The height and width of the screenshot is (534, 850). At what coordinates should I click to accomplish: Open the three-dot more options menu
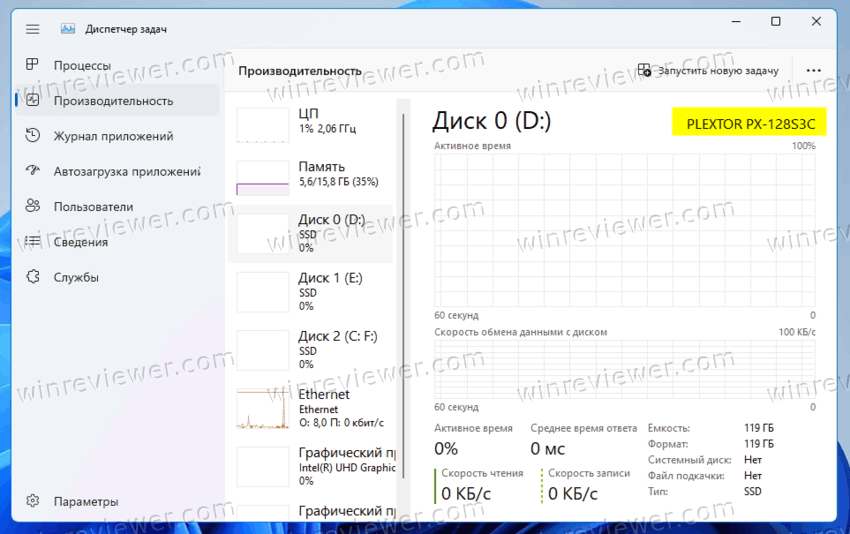tap(813, 71)
